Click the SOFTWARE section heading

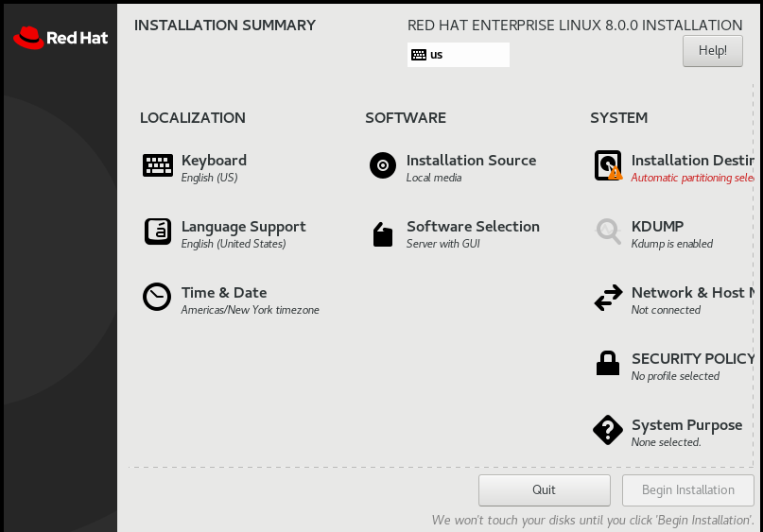coord(406,118)
